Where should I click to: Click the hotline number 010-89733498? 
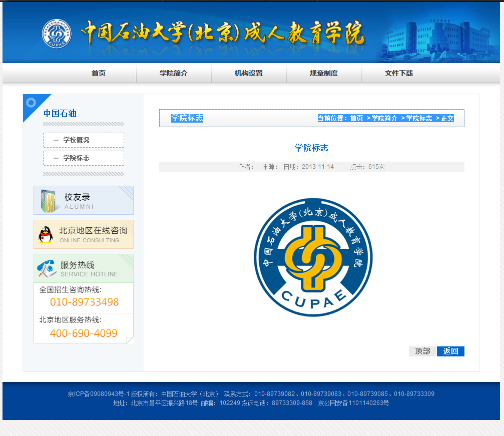pos(85,302)
